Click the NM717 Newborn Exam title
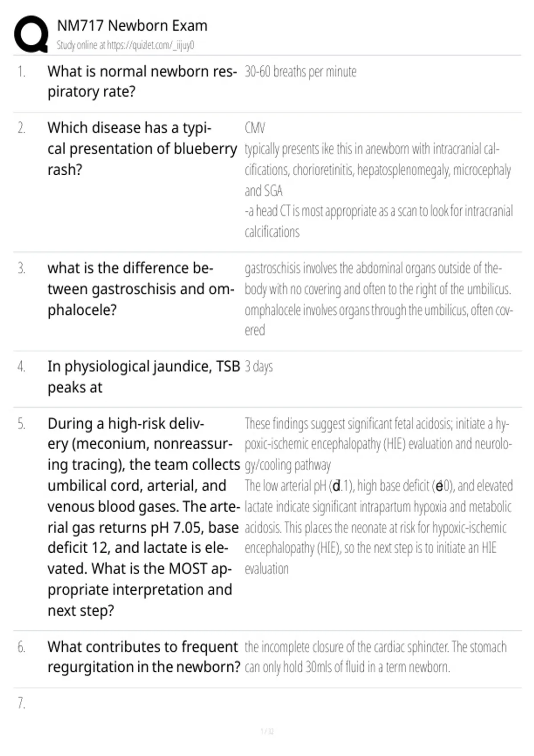 pyautogui.click(x=132, y=26)
